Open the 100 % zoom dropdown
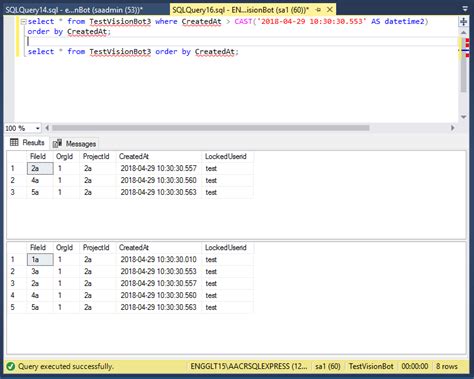474x379 pixels. tap(38, 128)
